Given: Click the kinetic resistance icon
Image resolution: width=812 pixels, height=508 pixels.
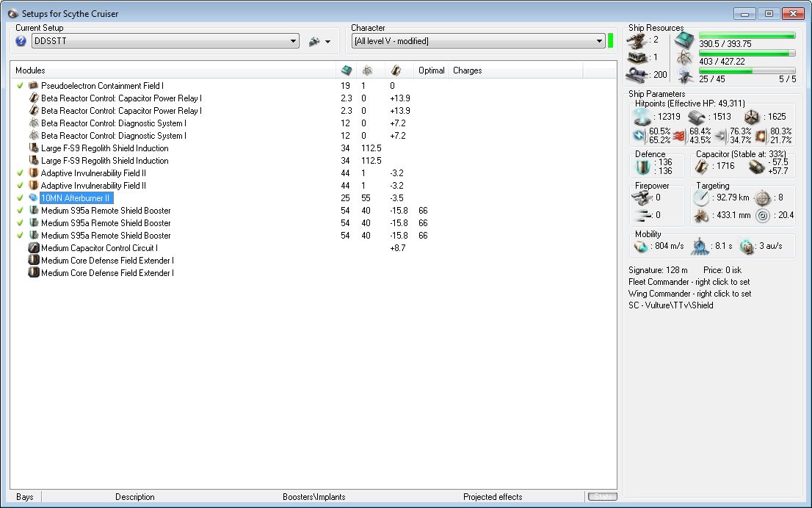Looking at the screenshot, I should tap(720, 137).
